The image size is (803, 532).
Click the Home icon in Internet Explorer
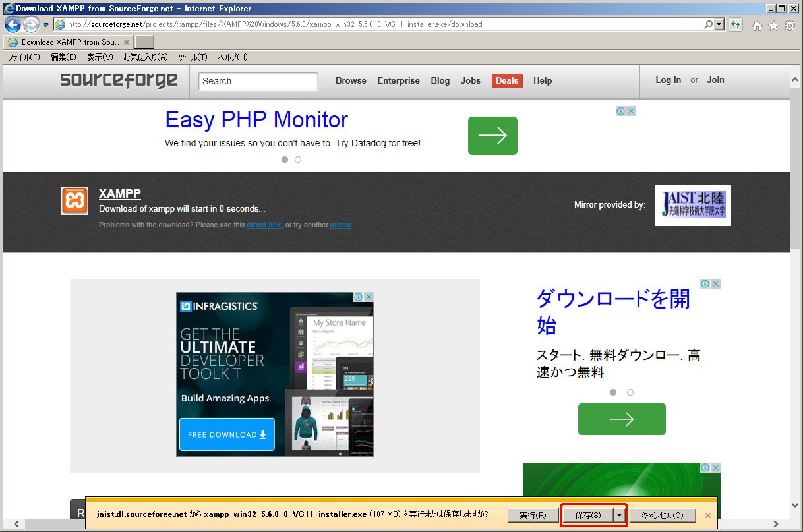click(758, 26)
